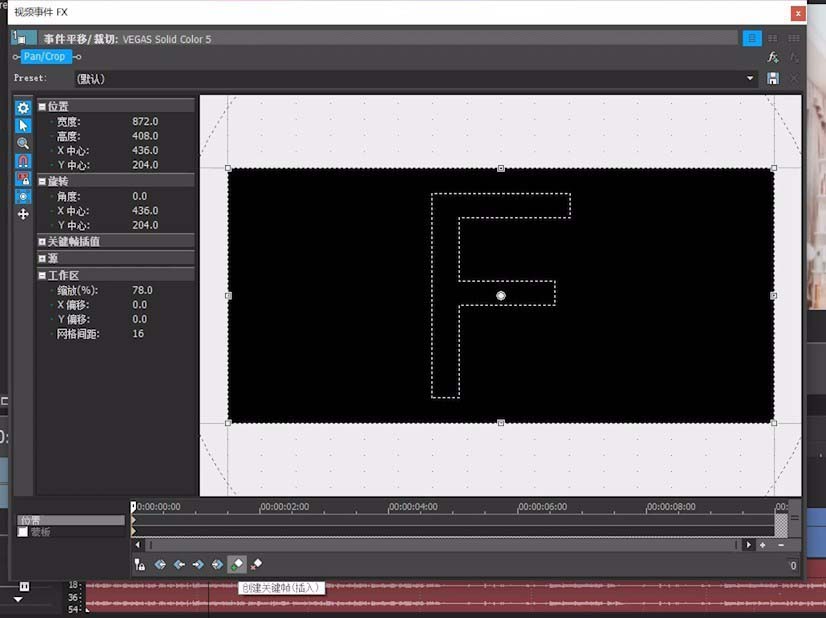Close the 视频事件 FX window
The image size is (826, 618).
798,13
